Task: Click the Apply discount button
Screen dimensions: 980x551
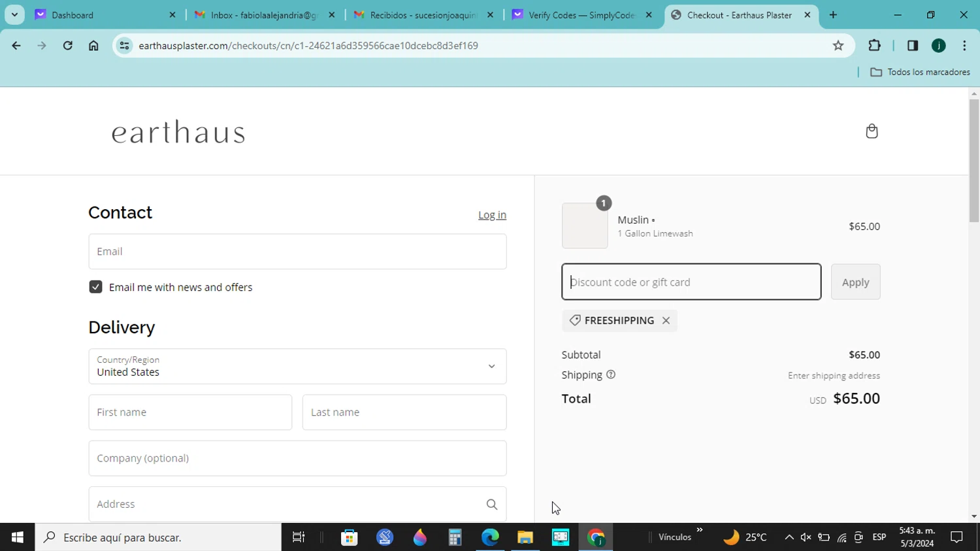Action: [x=855, y=282]
